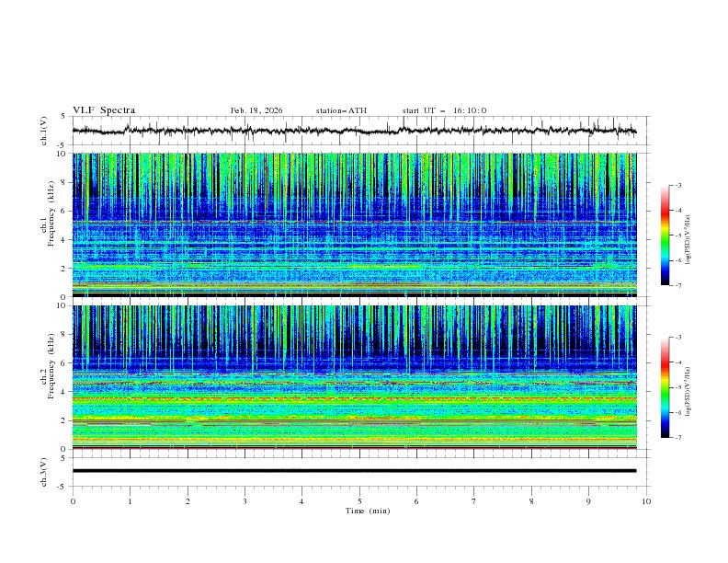
Task: Click the ch.1(V) waveform axis label
Action: [x=45, y=131]
